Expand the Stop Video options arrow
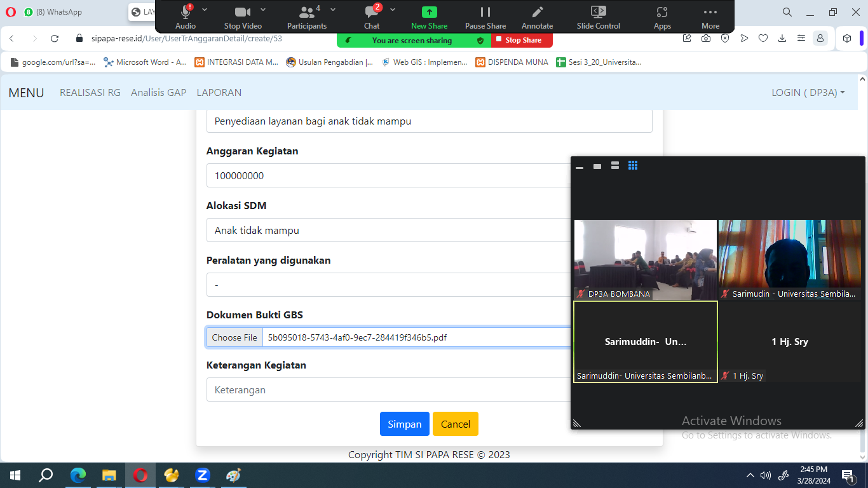Screen dimensions: 868x488 [x=264, y=10]
